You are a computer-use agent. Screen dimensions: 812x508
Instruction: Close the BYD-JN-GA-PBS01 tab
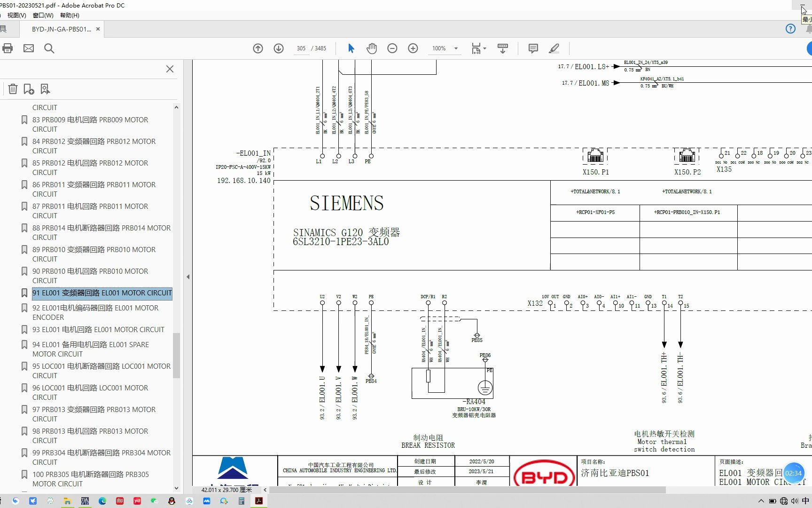pyautogui.click(x=98, y=29)
